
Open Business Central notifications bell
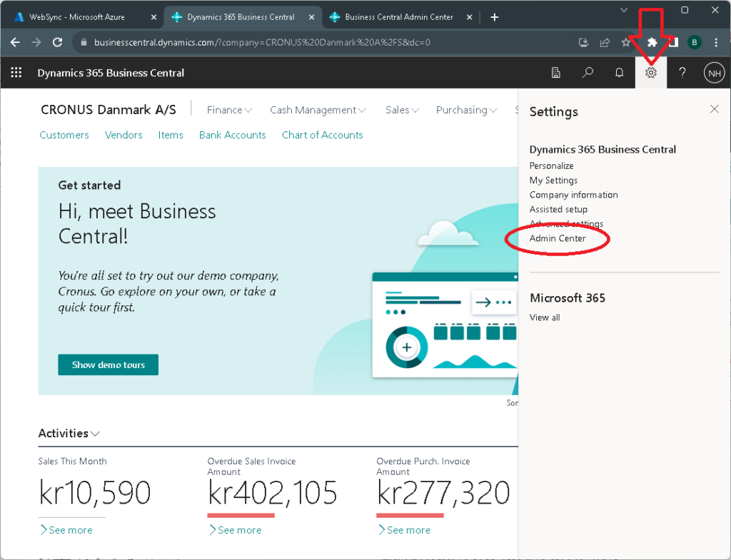click(x=619, y=72)
